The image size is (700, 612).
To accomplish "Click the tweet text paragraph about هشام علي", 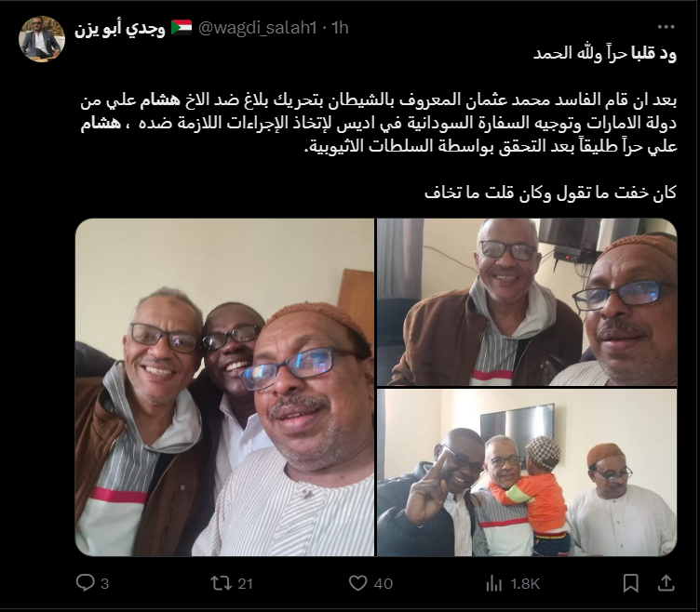I will point(379,123).
